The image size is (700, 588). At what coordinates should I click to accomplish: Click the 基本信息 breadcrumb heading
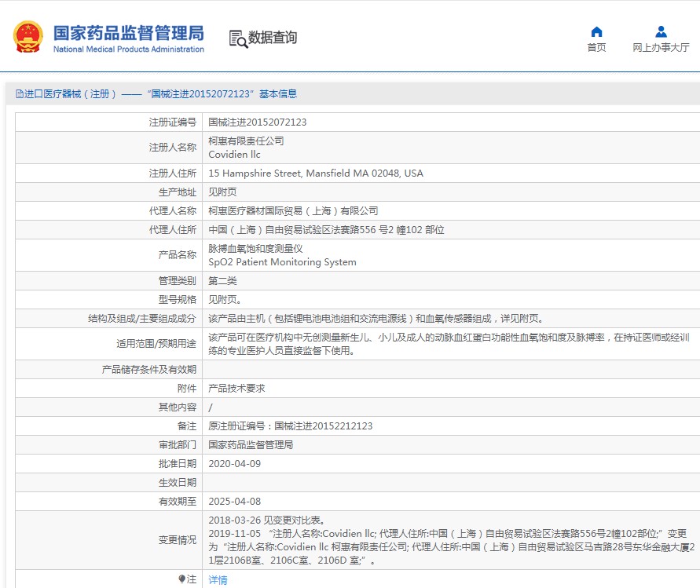coord(278,93)
